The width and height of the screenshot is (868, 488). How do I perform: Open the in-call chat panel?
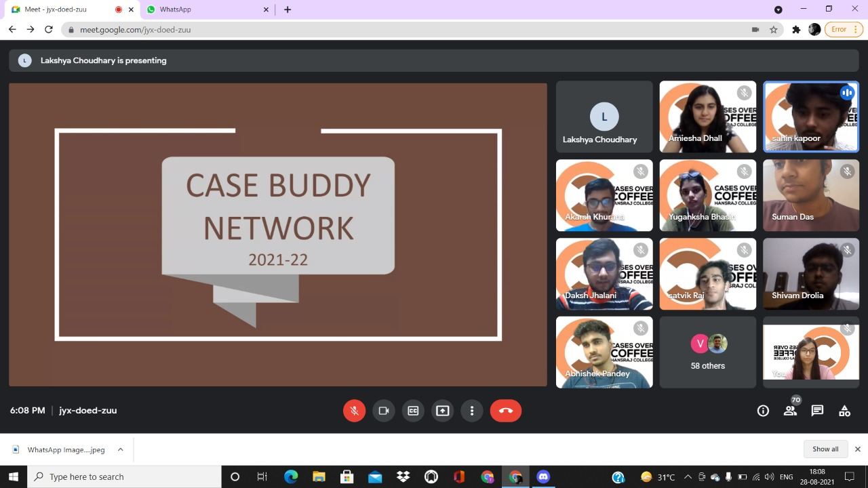coord(817,411)
